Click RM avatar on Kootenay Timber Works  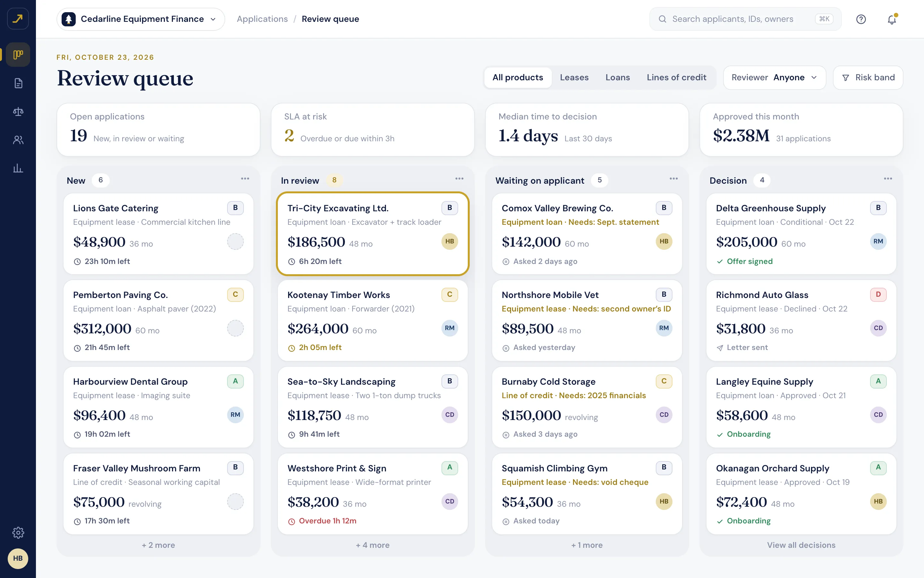pyautogui.click(x=449, y=328)
